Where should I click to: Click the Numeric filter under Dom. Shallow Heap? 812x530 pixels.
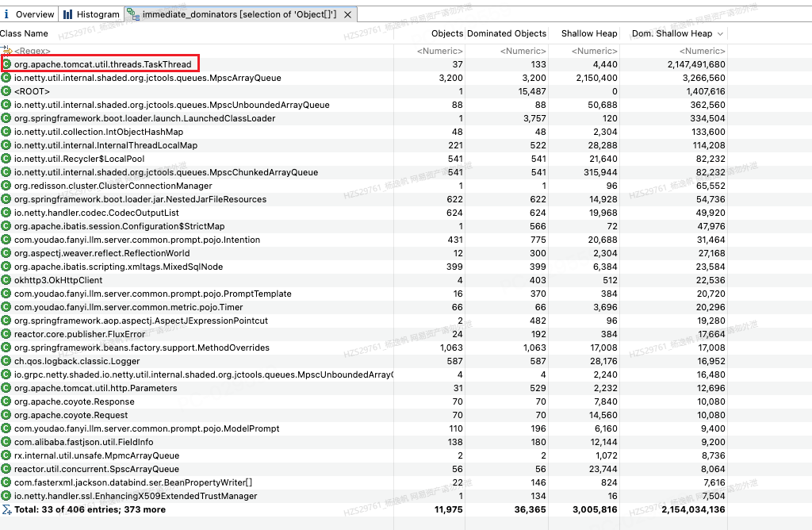coord(703,51)
